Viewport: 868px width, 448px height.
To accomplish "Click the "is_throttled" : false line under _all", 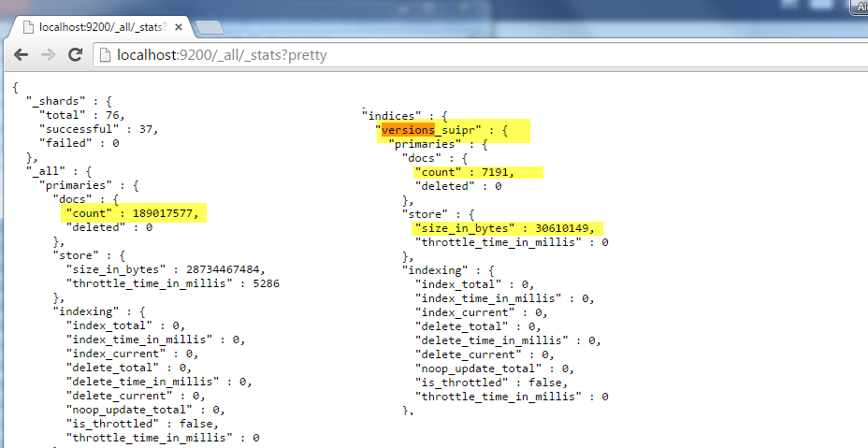I will click(142, 424).
